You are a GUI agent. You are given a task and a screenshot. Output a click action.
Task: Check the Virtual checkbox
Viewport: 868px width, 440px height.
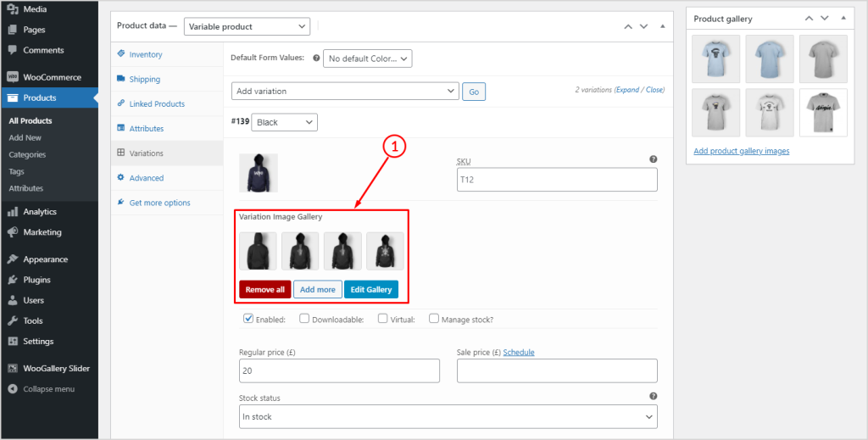tap(383, 319)
